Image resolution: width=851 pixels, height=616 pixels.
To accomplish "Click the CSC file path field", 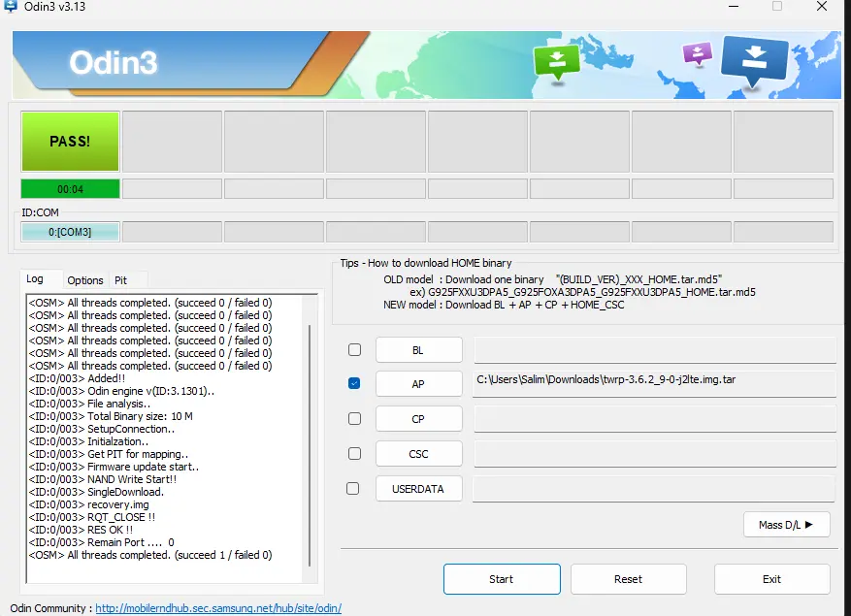I will click(x=655, y=454).
